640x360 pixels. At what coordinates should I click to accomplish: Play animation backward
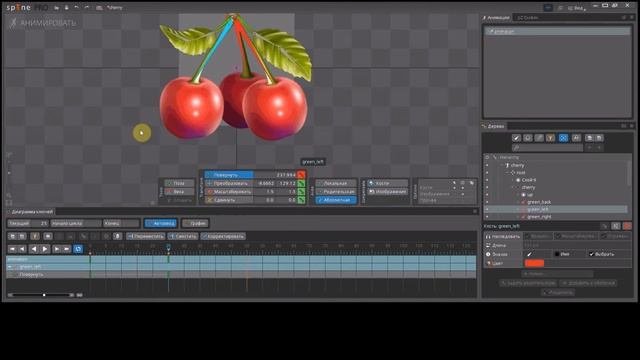[34, 249]
